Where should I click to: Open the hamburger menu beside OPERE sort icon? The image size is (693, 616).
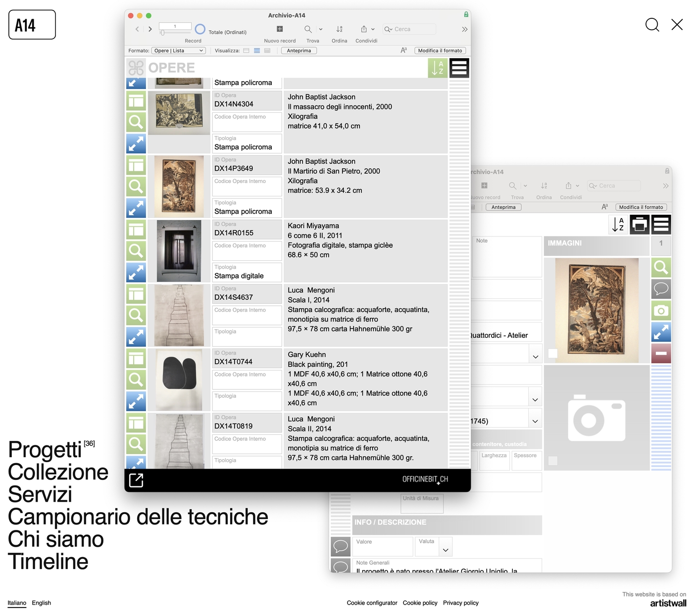click(459, 68)
